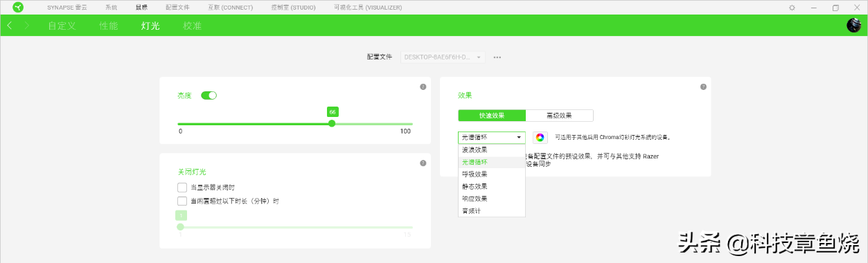Click the 配置文件 label beside profile dropdown
Screen dimensions: 868x263
[380, 57]
